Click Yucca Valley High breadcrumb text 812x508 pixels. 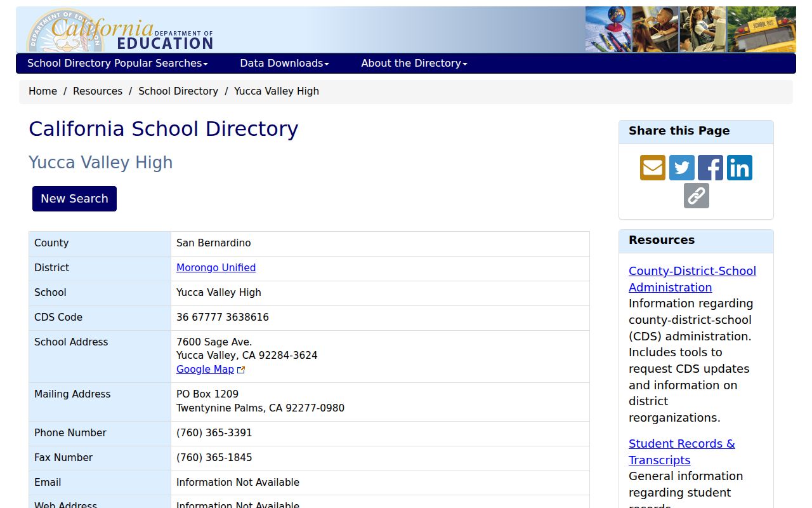coord(277,91)
